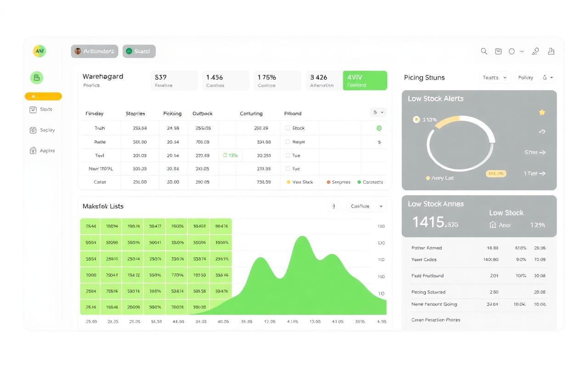Open the Applies sidebar item
The image size is (588, 368).
tap(42, 151)
